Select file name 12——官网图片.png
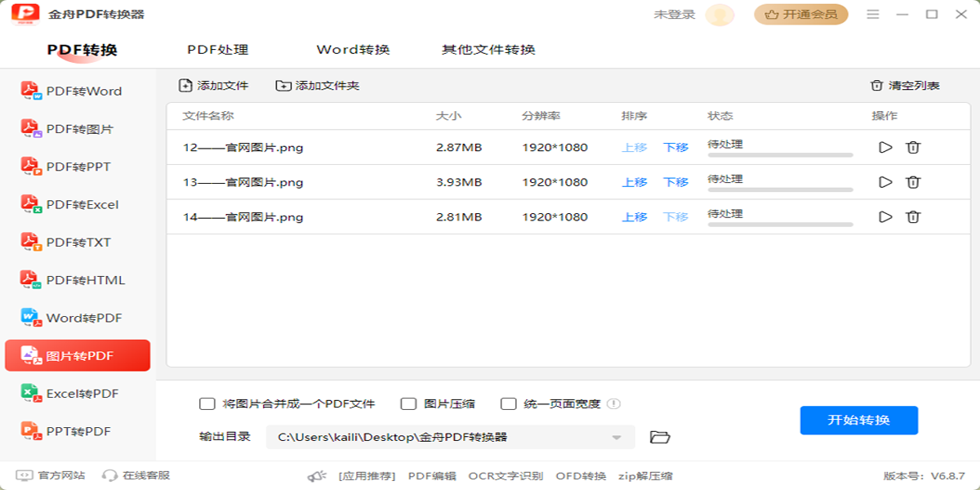Viewport: 980px width, 490px height. 243,148
